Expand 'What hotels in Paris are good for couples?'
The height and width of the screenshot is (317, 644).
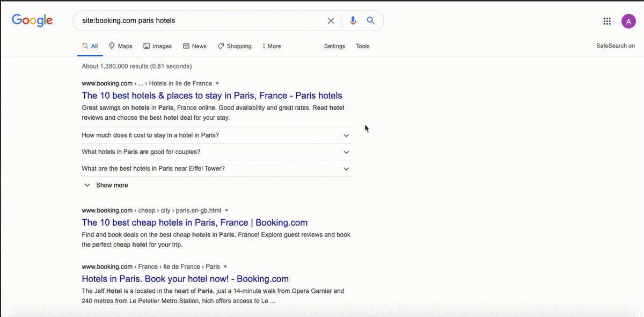point(216,152)
